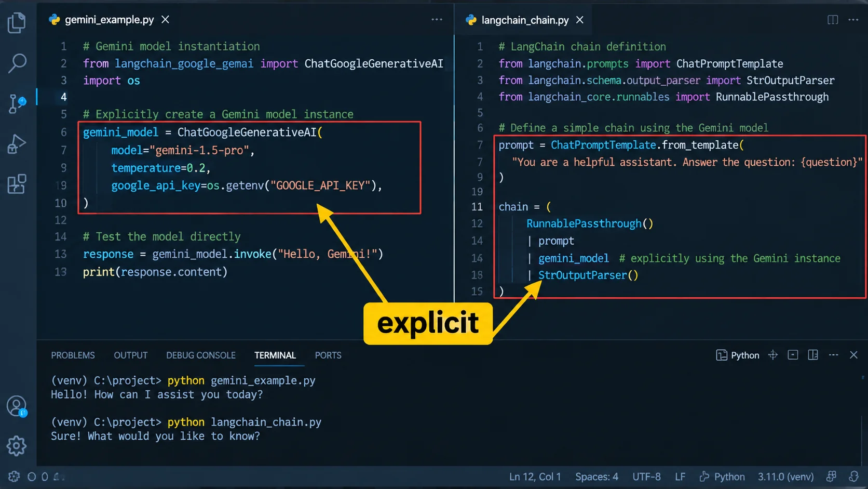The image size is (868, 489).
Task: Select the UTF-8 encoding indicator
Action: tap(646, 477)
